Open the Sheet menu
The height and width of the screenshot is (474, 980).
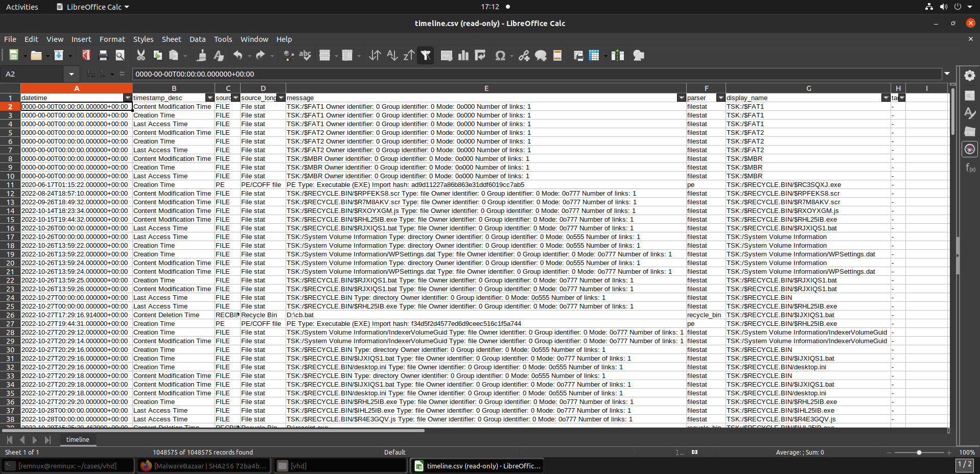click(171, 39)
